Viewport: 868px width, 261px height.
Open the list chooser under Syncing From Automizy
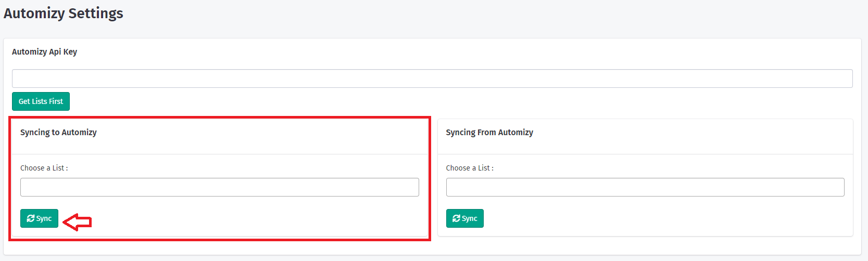click(645, 187)
